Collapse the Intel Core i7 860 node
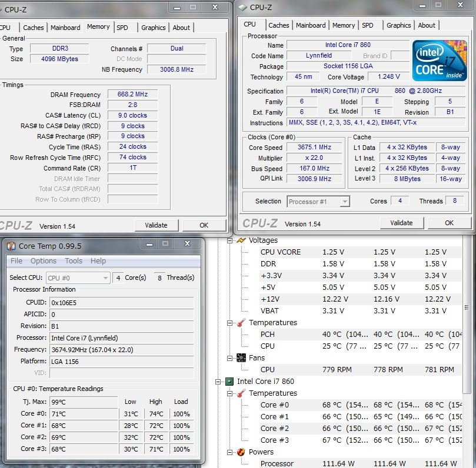The height and width of the screenshot is (468, 476). coord(218,382)
